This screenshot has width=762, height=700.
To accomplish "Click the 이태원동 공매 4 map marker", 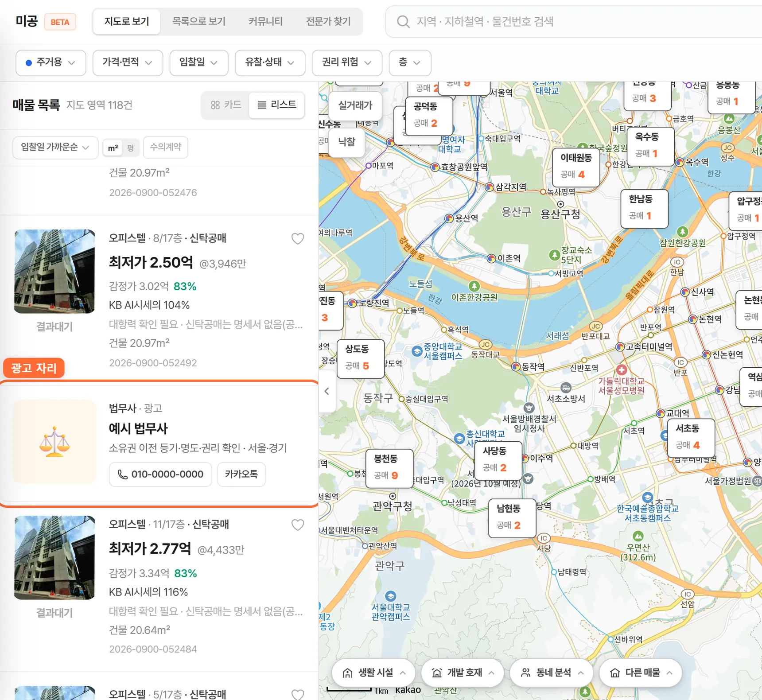I will pyautogui.click(x=576, y=167).
